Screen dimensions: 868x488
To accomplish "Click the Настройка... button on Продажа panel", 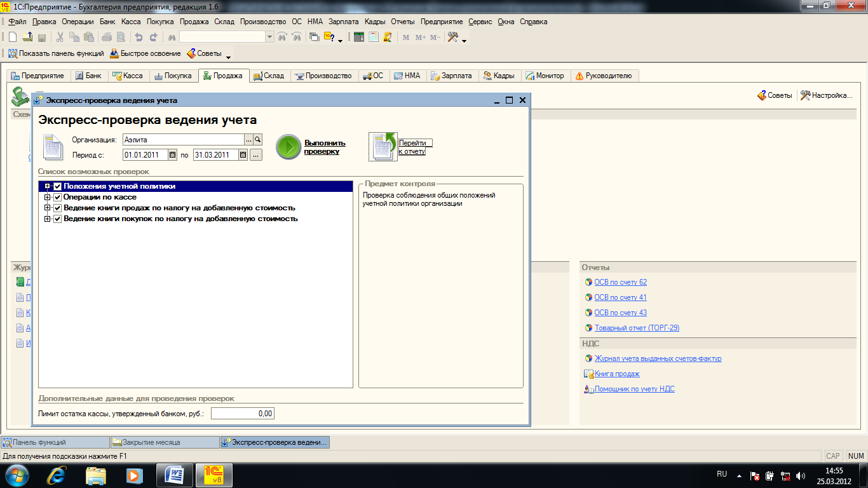I will coord(825,95).
